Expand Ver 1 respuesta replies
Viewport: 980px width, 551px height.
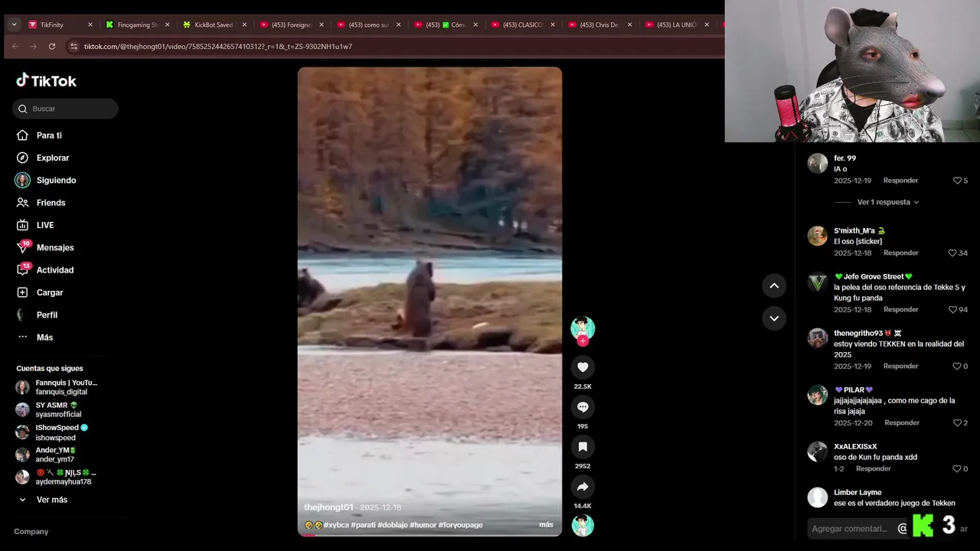pos(888,202)
